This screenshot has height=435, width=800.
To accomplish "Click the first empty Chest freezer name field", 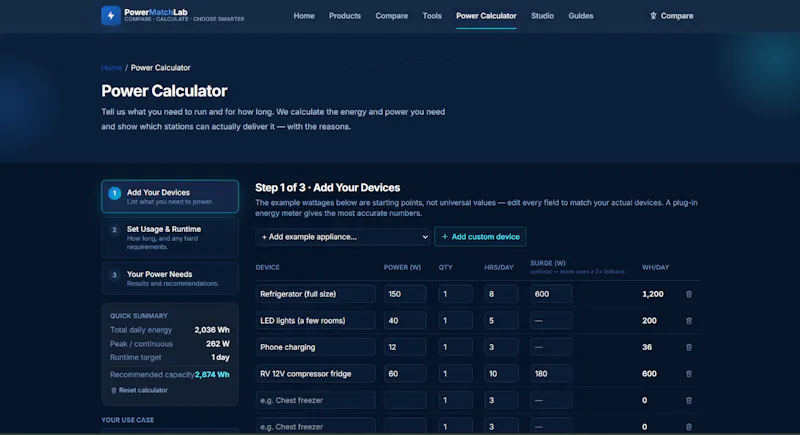I will pos(315,400).
